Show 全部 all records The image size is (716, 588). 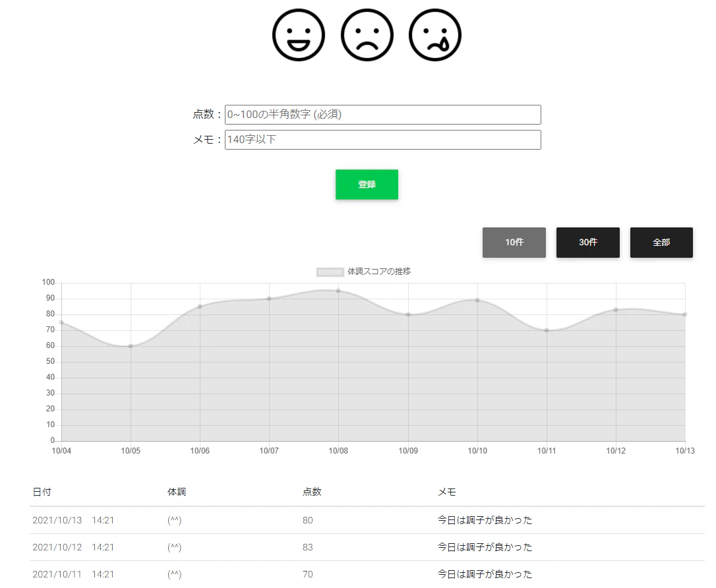coord(661,243)
